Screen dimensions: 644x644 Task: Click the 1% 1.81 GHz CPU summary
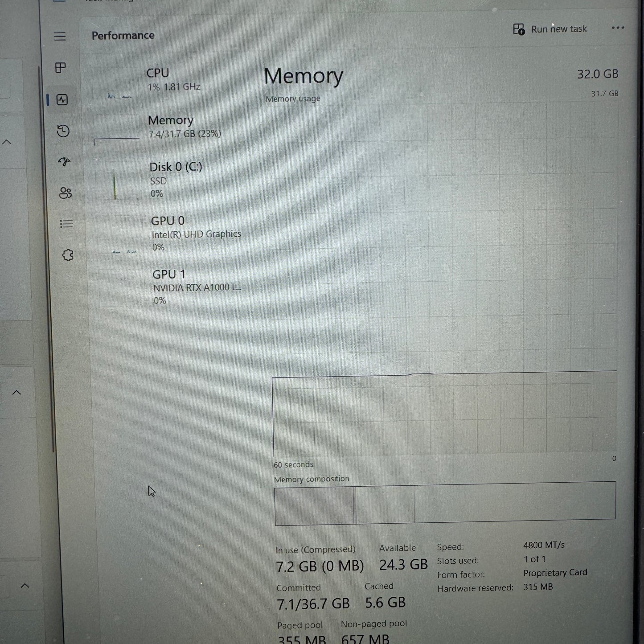(174, 87)
